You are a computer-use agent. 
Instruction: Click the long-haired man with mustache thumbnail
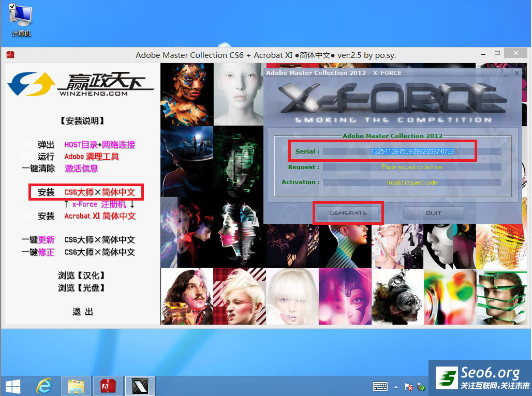[x=187, y=296]
